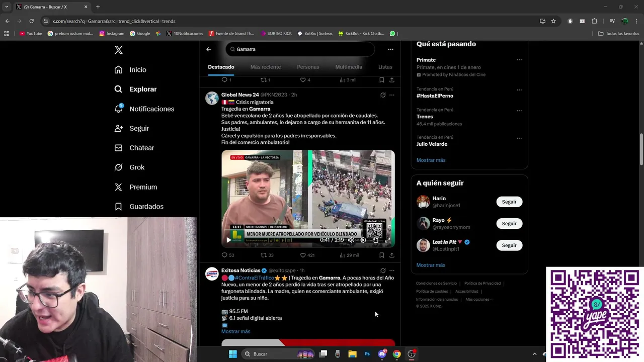Screen dimensions: 644x362
Task: Open Premium in sidebar
Action: click(x=136, y=187)
